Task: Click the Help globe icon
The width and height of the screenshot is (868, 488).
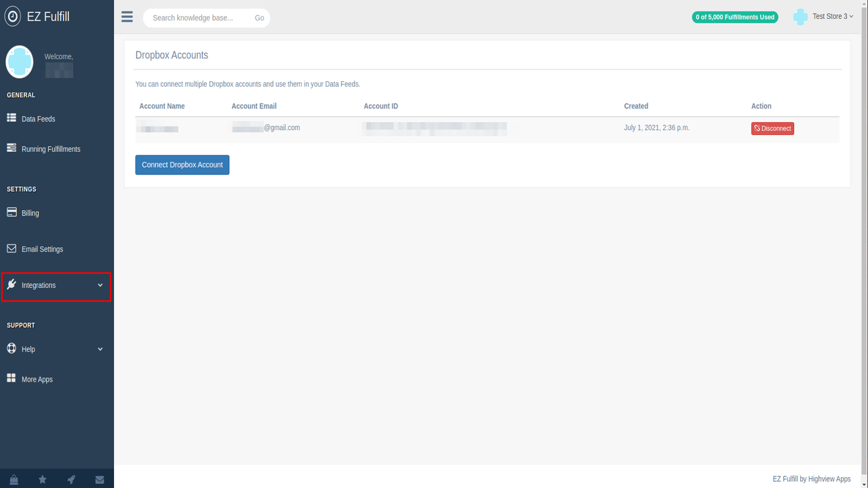Action: point(11,348)
